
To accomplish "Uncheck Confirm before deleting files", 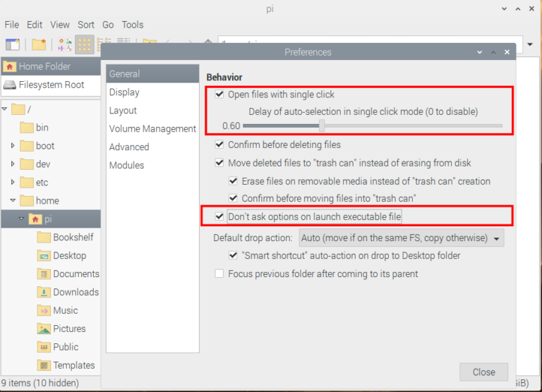I will [219, 145].
